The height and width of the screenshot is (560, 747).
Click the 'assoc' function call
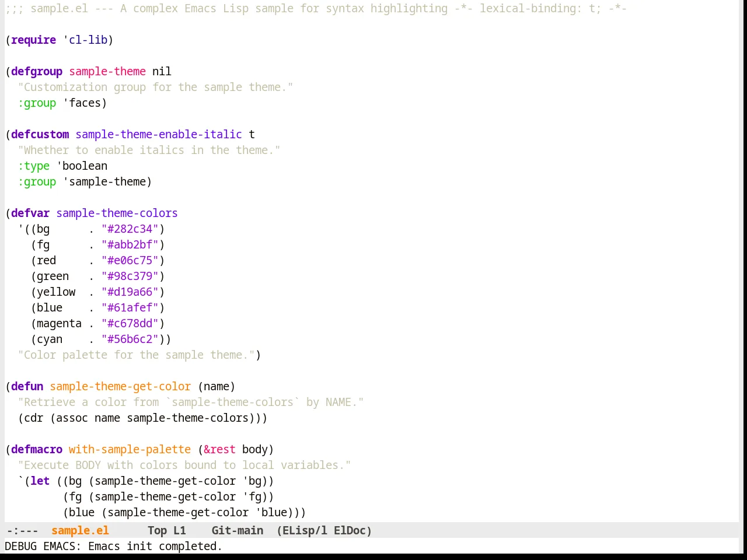tap(72, 418)
